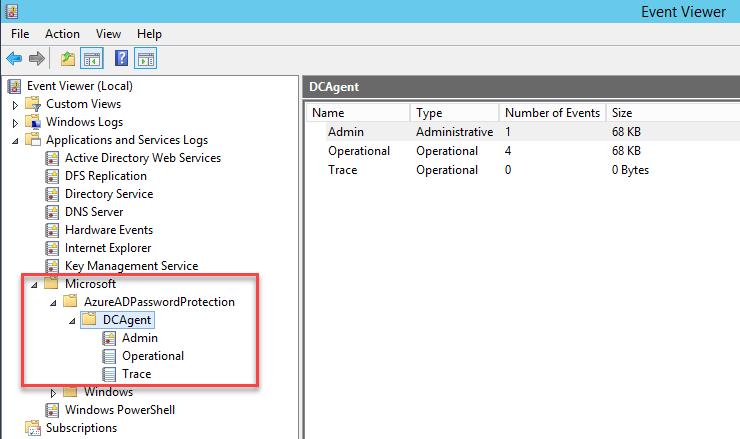The height and width of the screenshot is (439, 740).
Task: Click the up one level folder icon
Action: click(68, 59)
